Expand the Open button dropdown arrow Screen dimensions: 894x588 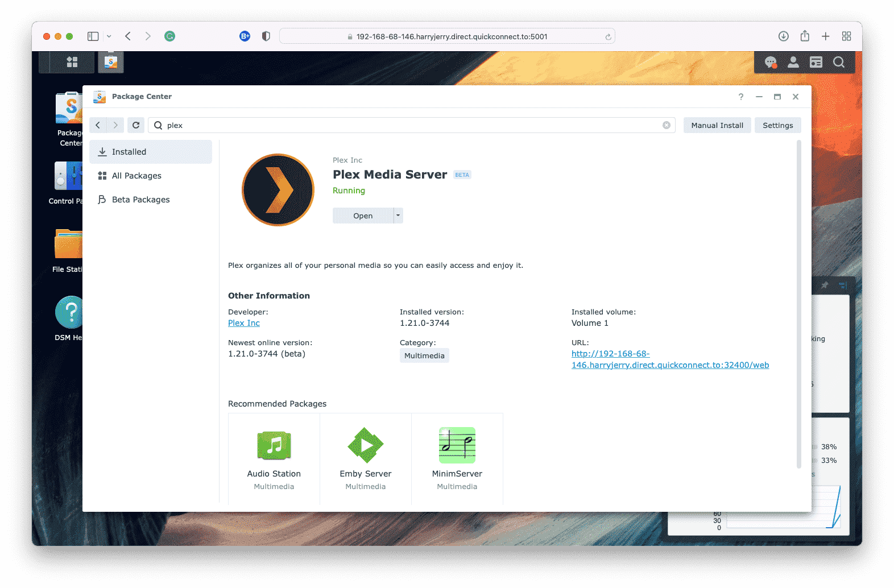pos(398,216)
